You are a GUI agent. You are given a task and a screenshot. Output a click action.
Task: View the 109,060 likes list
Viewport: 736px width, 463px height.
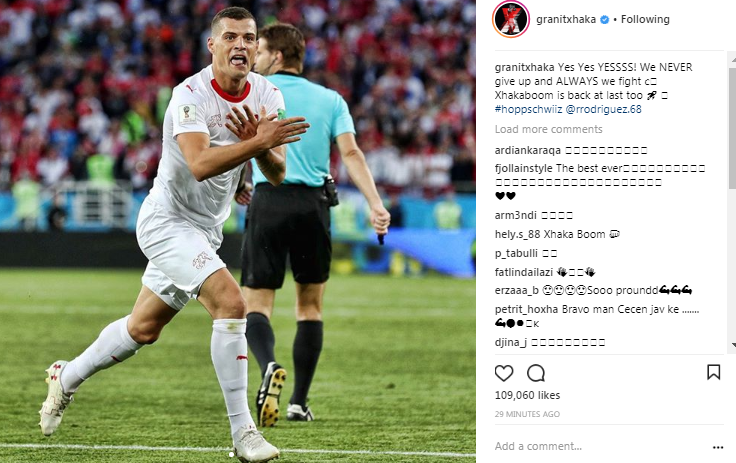(527, 395)
